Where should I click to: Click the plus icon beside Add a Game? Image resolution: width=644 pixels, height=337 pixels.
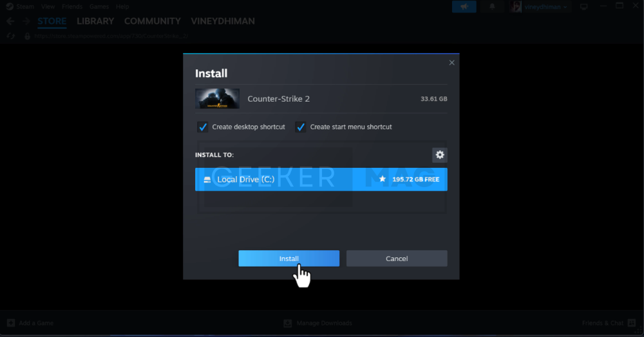pyautogui.click(x=11, y=323)
